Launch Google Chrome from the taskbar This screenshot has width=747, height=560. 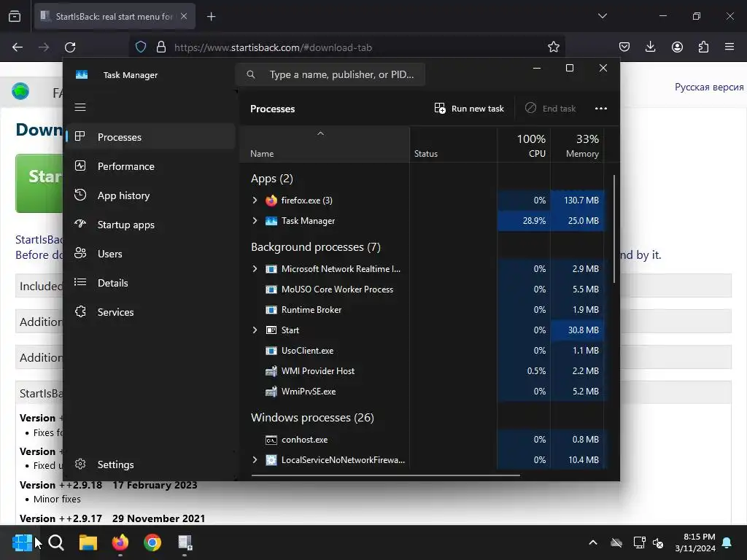click(x=152, y=542)
